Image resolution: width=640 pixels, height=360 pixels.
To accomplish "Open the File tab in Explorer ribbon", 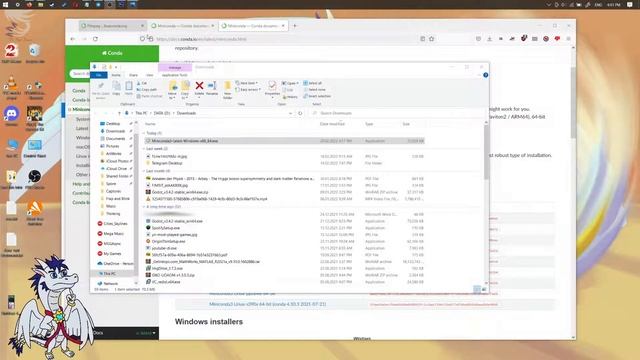I will (x=99, y=75).
